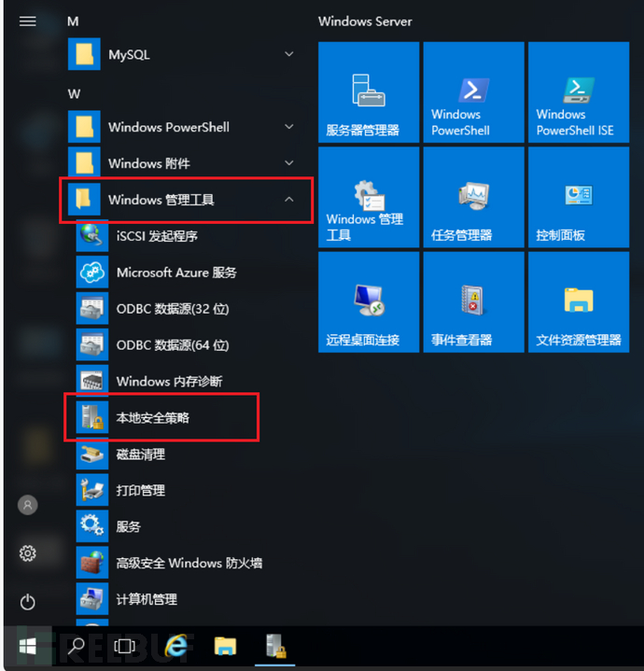The width and height of the screenshot is (644, 671).
Task: Open 计算机管理 icon
Action: pyautogui.click(x=92, y=599)
